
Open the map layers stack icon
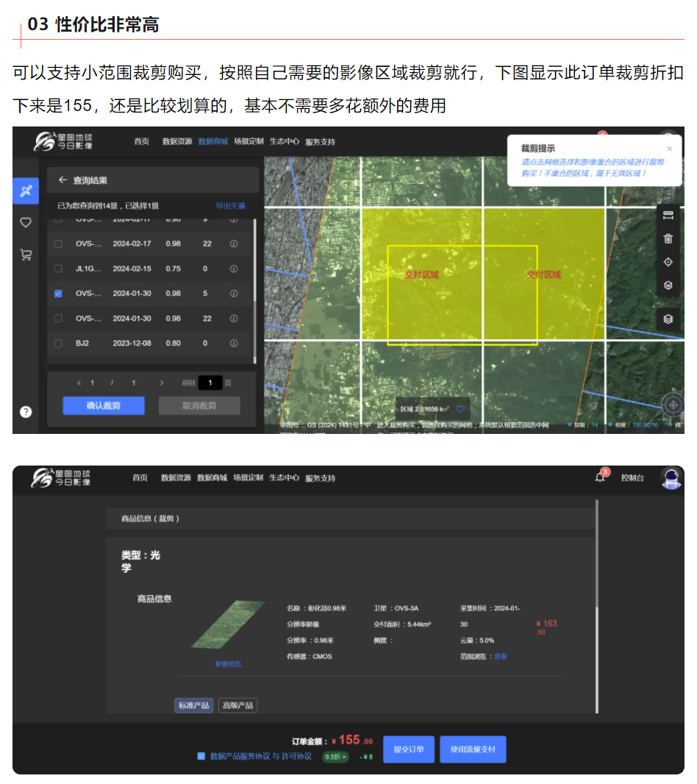[x=668, y=318]
